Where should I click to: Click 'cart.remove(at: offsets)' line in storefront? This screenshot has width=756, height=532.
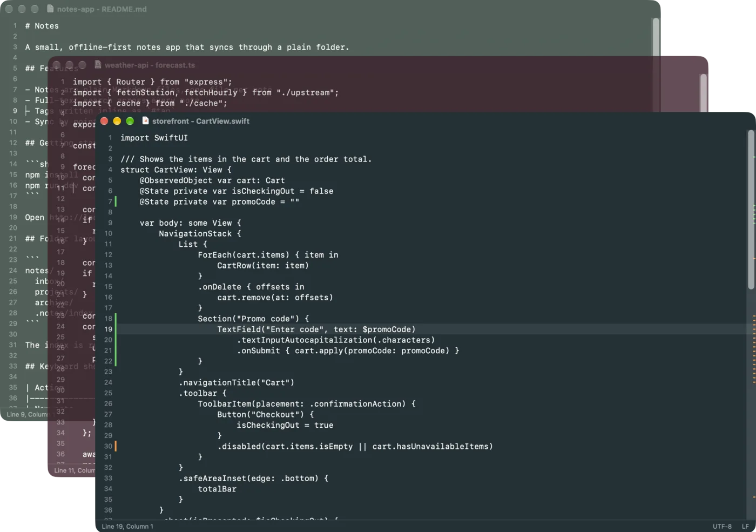pos(275,297)
